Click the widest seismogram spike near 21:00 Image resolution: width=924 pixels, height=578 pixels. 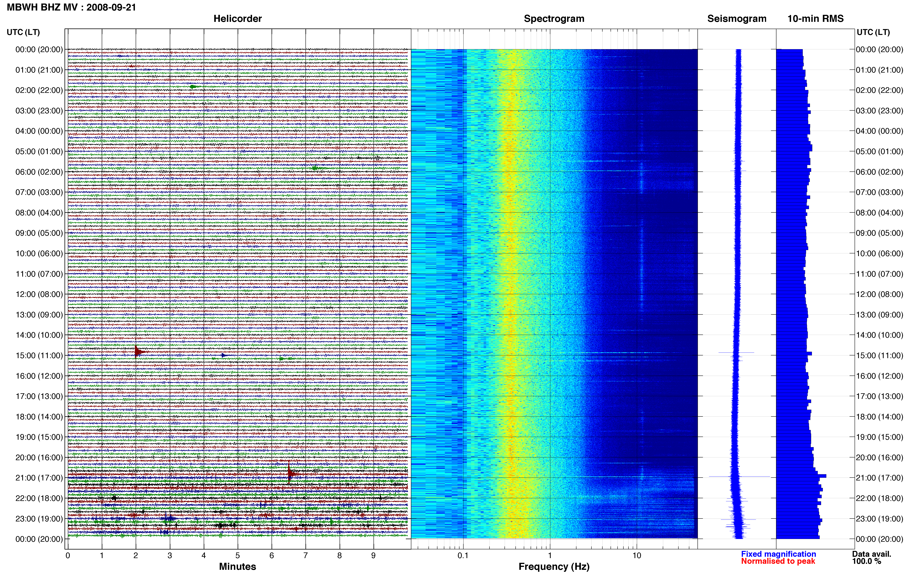pos(739,477)
